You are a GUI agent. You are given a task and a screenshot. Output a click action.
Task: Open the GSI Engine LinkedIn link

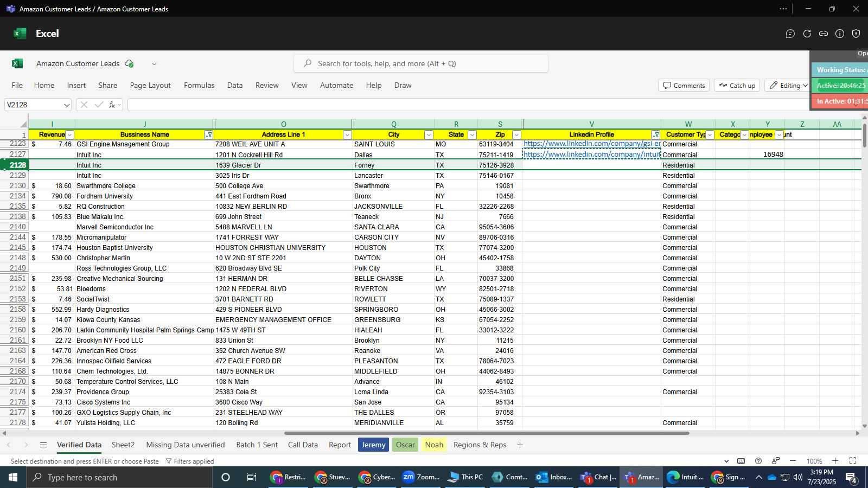(x=592, y=144)
